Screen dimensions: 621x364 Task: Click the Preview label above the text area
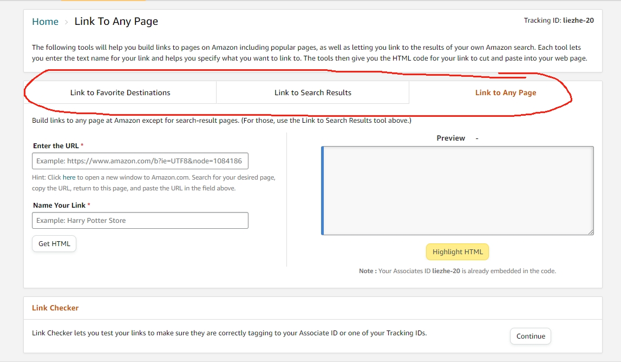coord(450,138)
